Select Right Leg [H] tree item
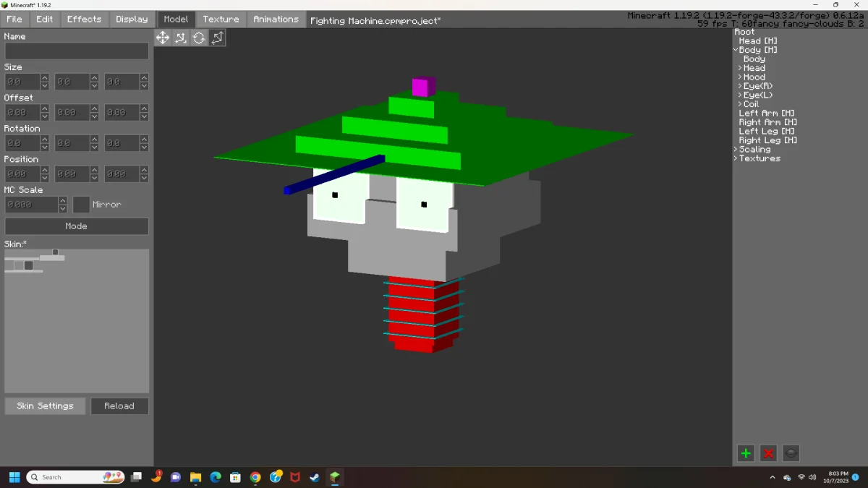 coord(768,140)
